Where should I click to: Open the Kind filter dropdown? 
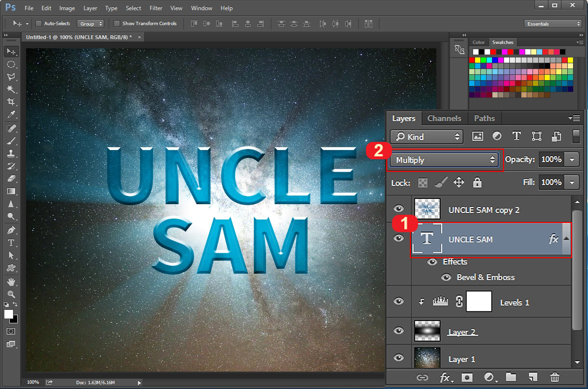[426, 137]
